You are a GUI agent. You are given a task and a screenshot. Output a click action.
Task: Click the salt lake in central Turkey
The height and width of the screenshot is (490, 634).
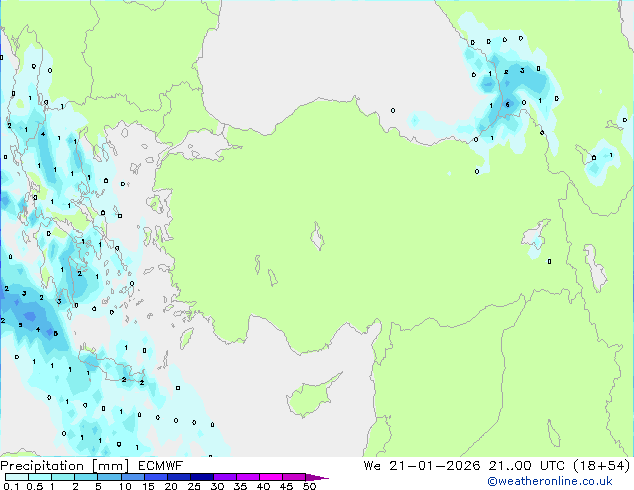point(317,236)
